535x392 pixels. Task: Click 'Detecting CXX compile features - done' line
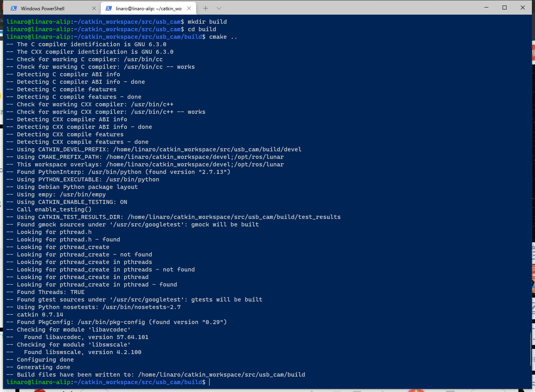click(78, 142)
